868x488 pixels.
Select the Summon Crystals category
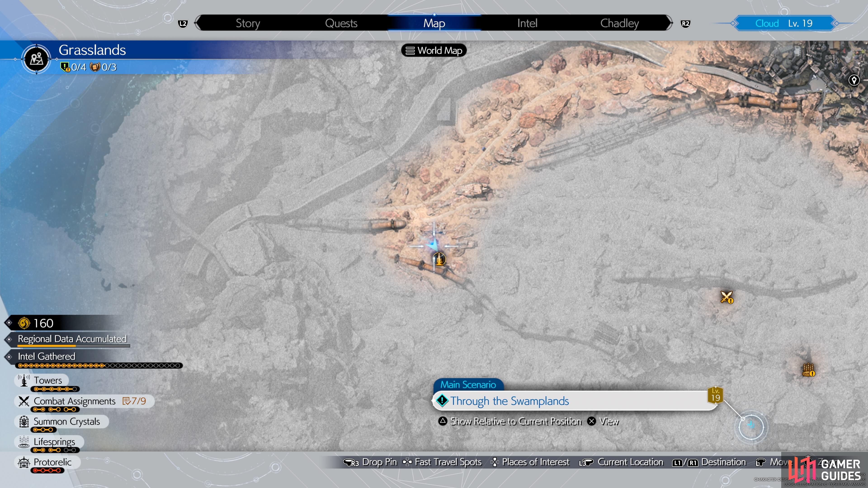click(x=61, y=421)
